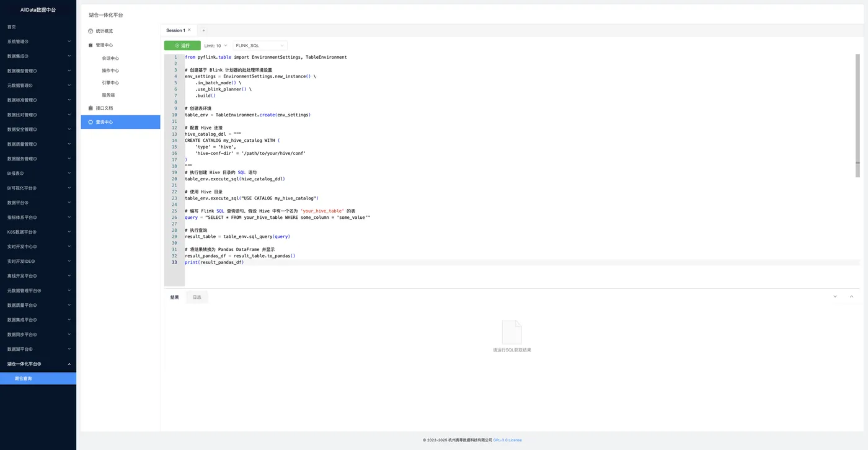Switch to the 日志 tab
This screenshot has width=868, height=450.
tap(197, 298)
